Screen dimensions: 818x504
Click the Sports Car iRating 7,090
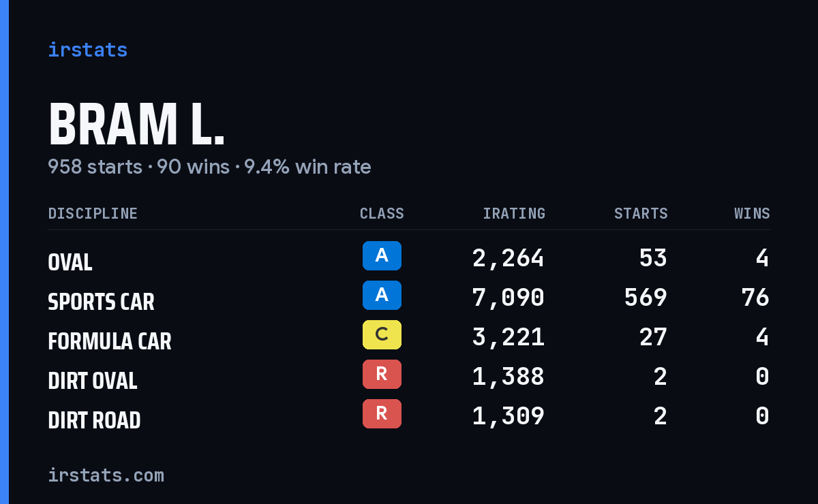(509, 298)
